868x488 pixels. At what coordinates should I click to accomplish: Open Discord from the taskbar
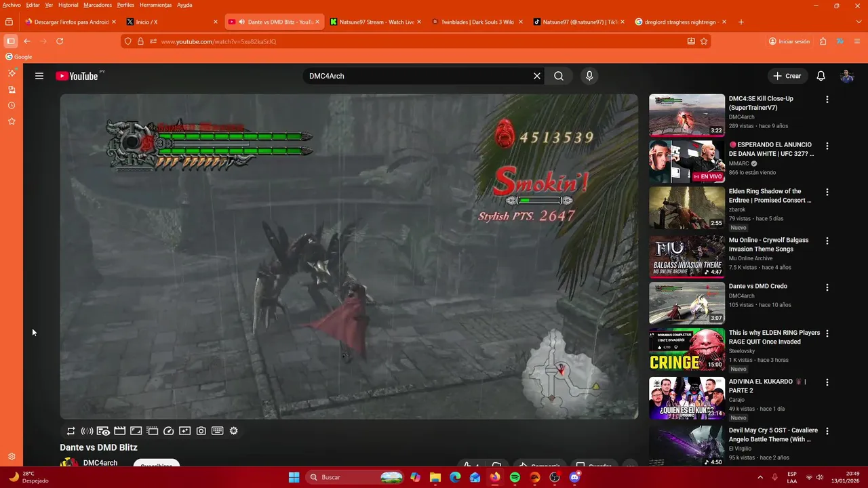point(575,477)
